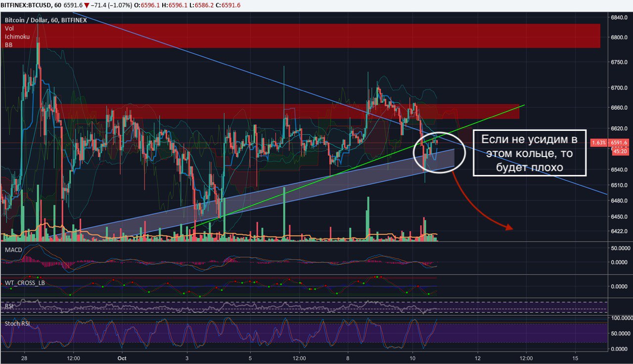Screen dimensions: 633x364
Task: Click the 50.0000 scale label in MACD pane
Action: 620,248
